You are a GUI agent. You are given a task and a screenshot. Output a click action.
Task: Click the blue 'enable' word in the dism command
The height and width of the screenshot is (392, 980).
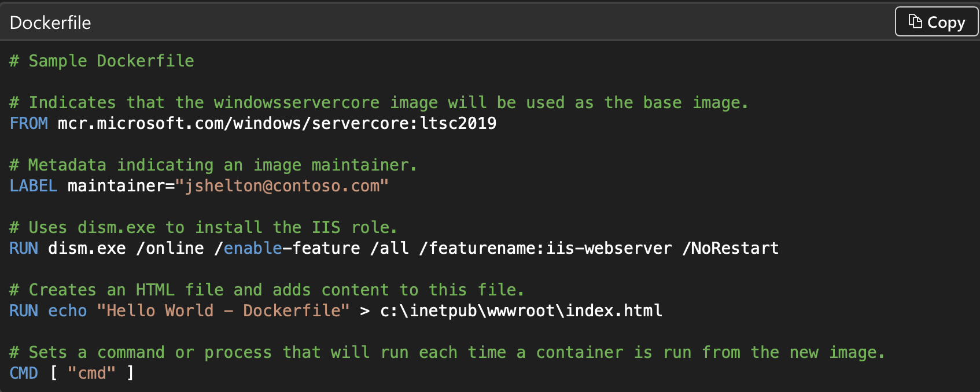[x=253, y=248]
